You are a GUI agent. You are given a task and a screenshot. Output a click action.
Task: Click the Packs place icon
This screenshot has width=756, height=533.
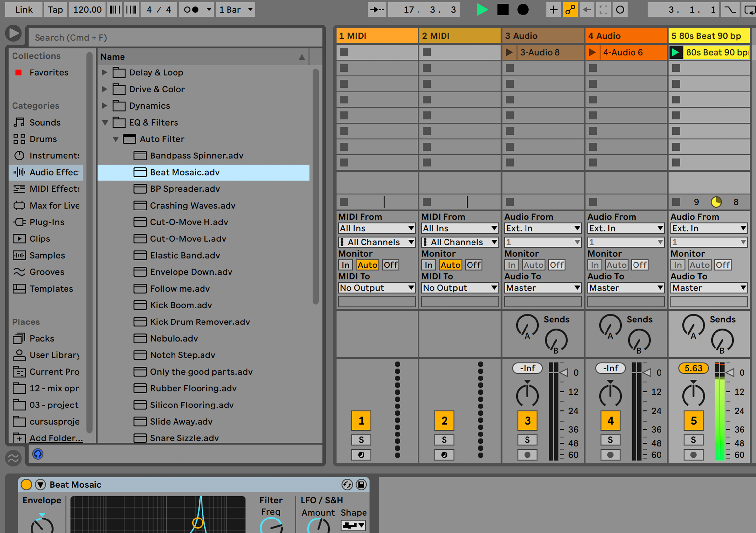click(19, 338)
